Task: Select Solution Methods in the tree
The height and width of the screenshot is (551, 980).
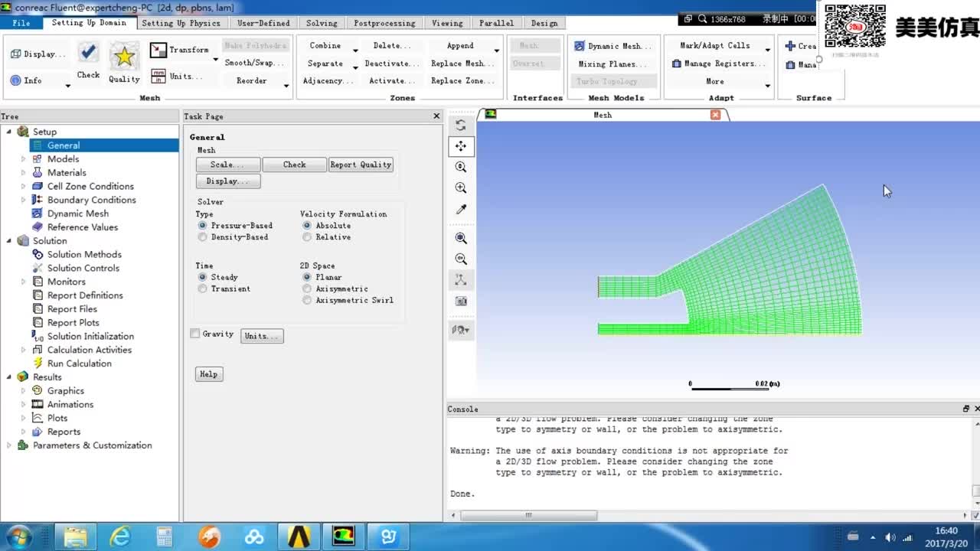Action: point(84,255)
